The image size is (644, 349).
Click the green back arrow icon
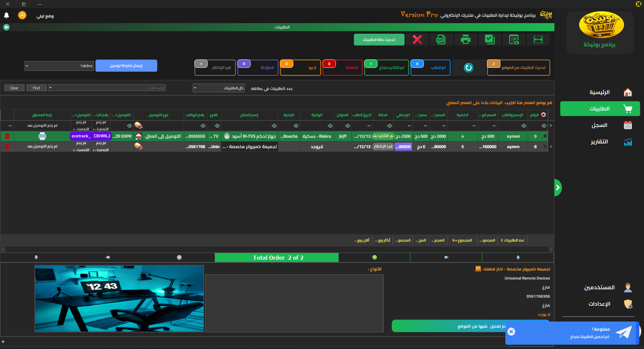pos(6,27)
